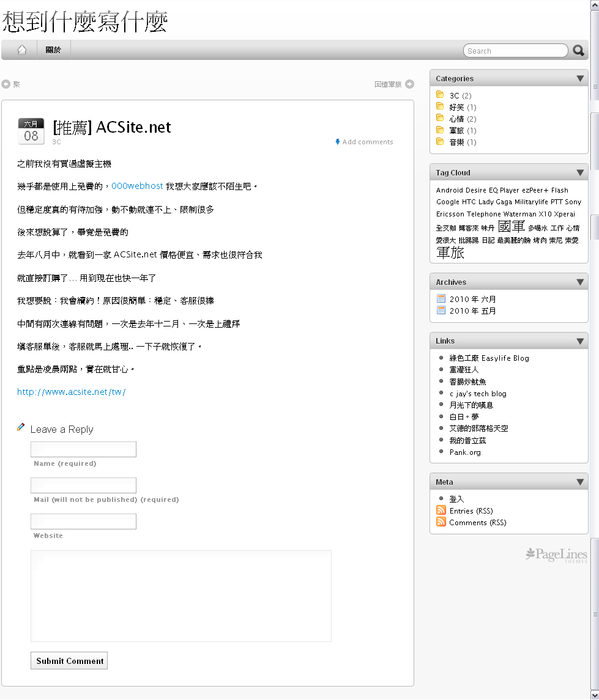599x700 pixels.
Task: Open the 好笑 category link
Action: (456, 107)
